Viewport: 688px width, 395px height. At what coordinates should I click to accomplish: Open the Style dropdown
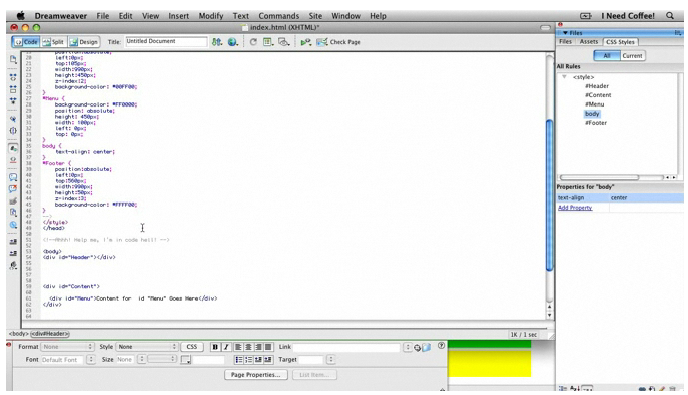(x=147, y=347)
